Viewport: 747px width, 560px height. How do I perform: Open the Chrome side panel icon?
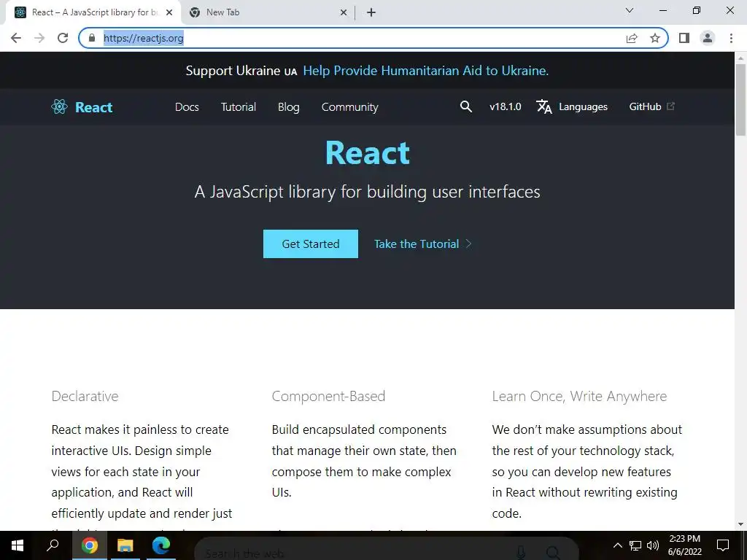(x=684, y=38)
